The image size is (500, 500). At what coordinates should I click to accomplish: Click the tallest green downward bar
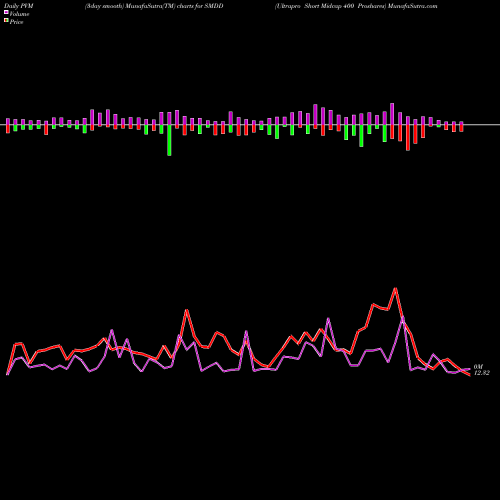(x=169, y=140)
